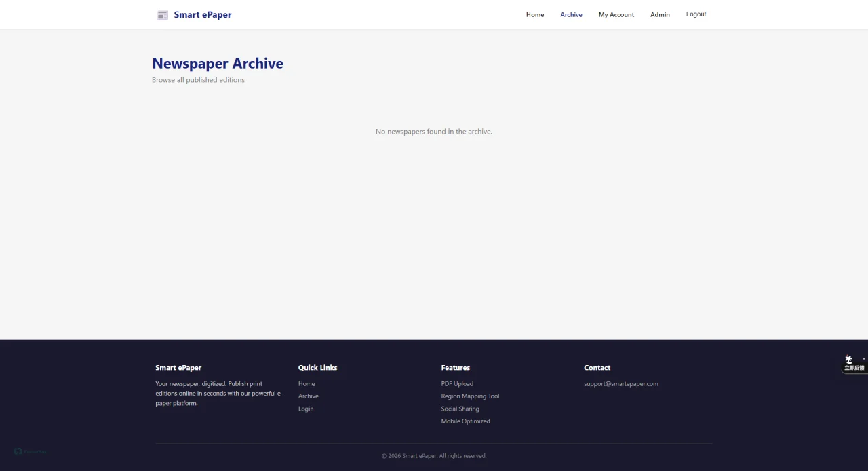Follow the footer Home quick link
The height and width of the screenshot is (471, 868).
pos(307,384)
